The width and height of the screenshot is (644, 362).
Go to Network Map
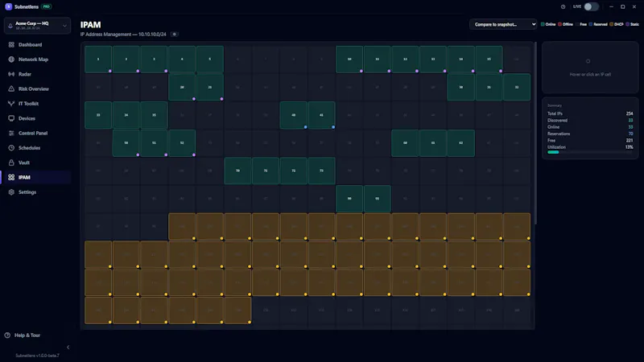pyautogui.click(x=37, y=60)
